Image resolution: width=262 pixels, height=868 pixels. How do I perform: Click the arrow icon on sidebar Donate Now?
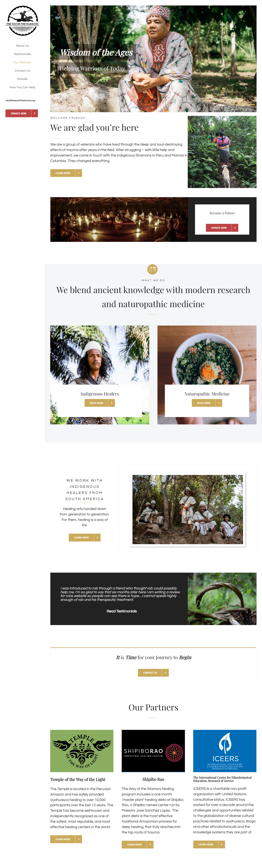coord(35,113)
